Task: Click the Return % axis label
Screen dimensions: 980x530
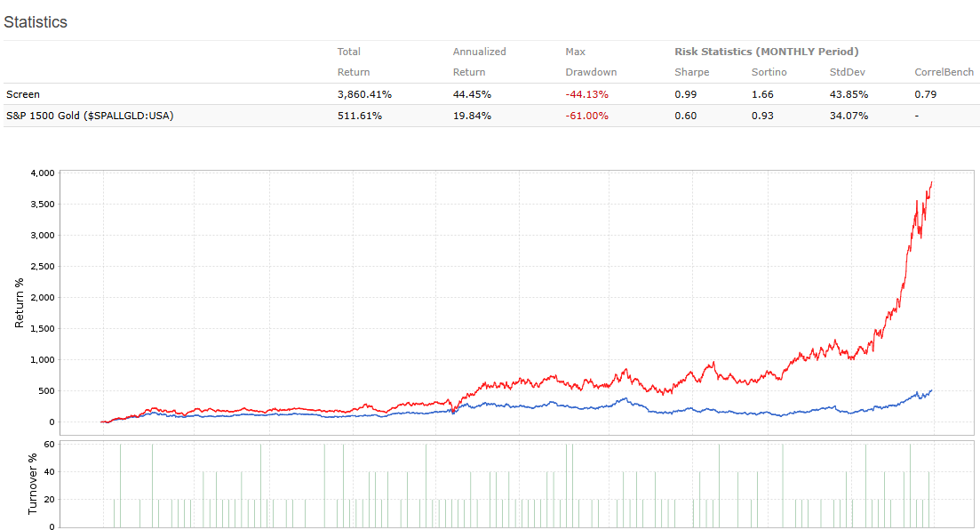Action: tap(20, 302)
